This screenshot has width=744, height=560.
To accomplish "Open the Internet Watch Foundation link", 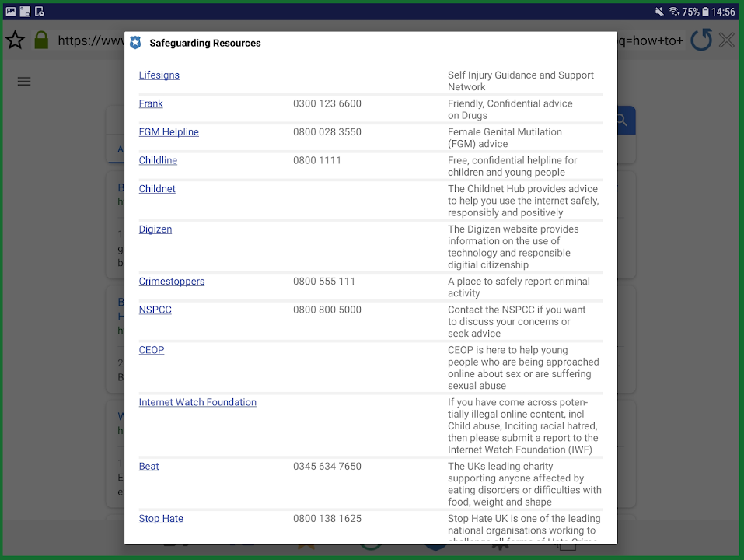I will point(197,402).
